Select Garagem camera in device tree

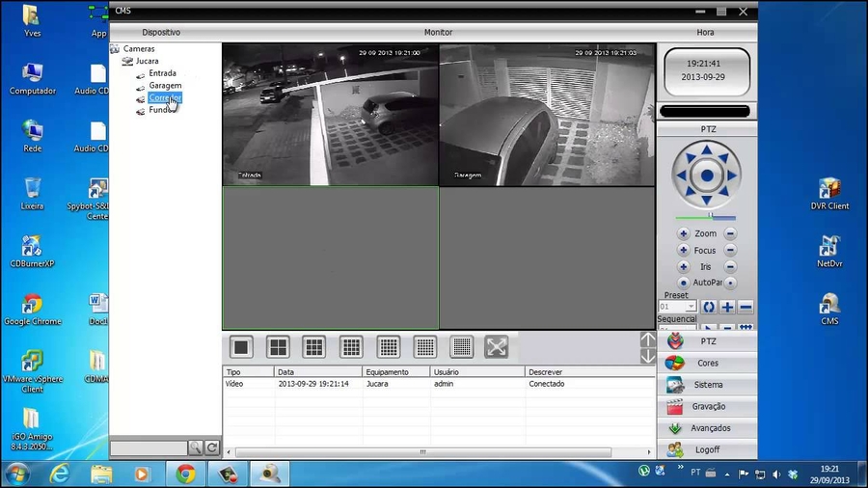(x=165, y=86)
